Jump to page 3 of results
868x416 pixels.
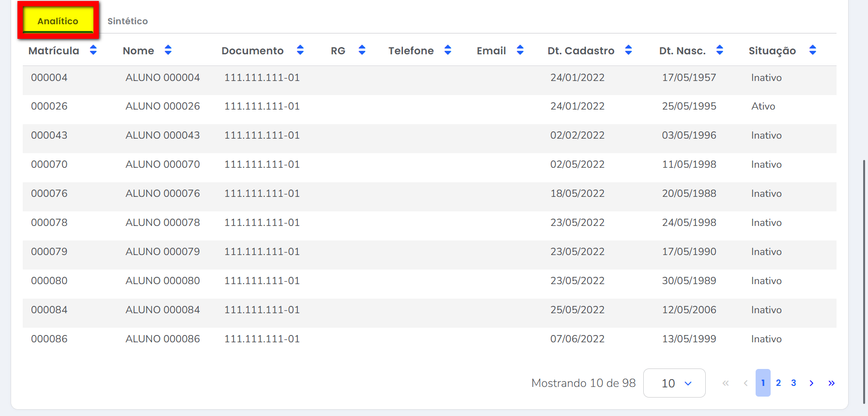(x=793, y=383)
